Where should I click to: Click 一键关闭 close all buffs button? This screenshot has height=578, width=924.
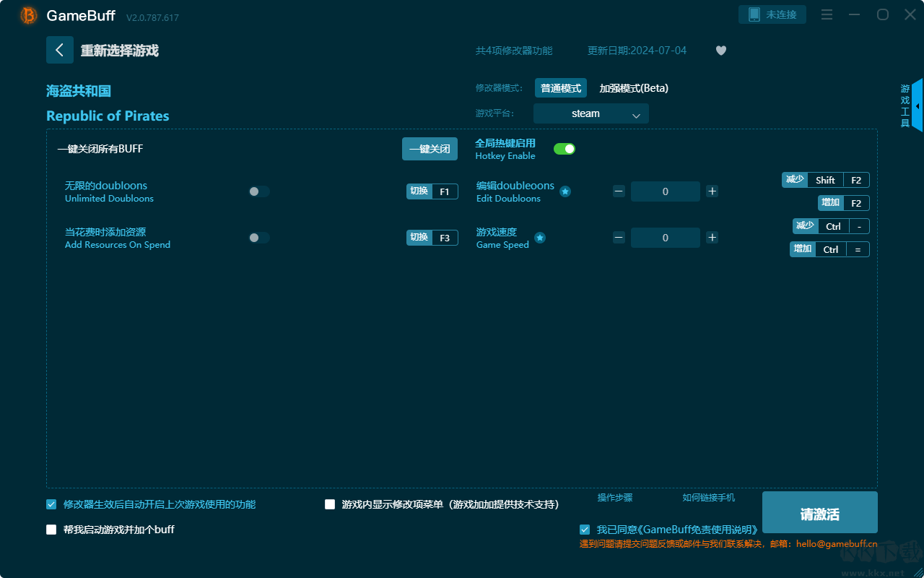click(x=430, y=149)
